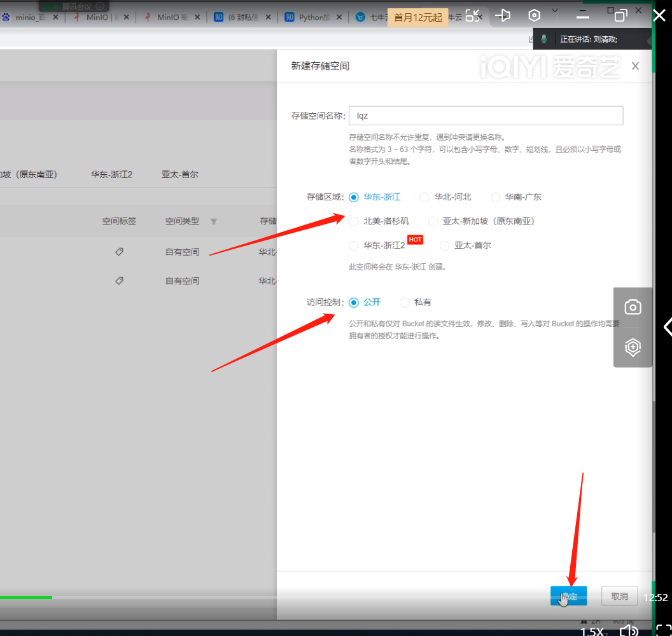Choose the 亚太-新加坡(原东南亚) region radio
Screen dimensions: 672x636
[x=433, y=221]
